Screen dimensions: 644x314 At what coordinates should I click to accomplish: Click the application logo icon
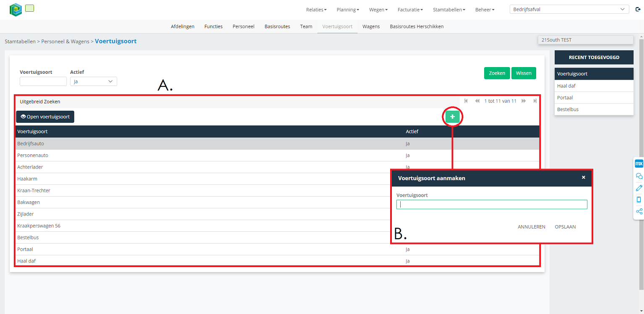(16, 9)
